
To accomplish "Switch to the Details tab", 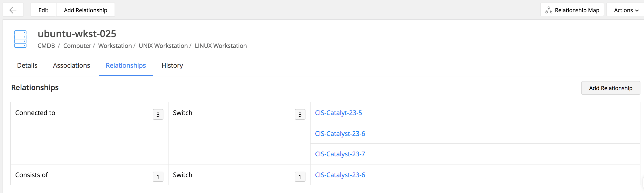I will (27, 65).
